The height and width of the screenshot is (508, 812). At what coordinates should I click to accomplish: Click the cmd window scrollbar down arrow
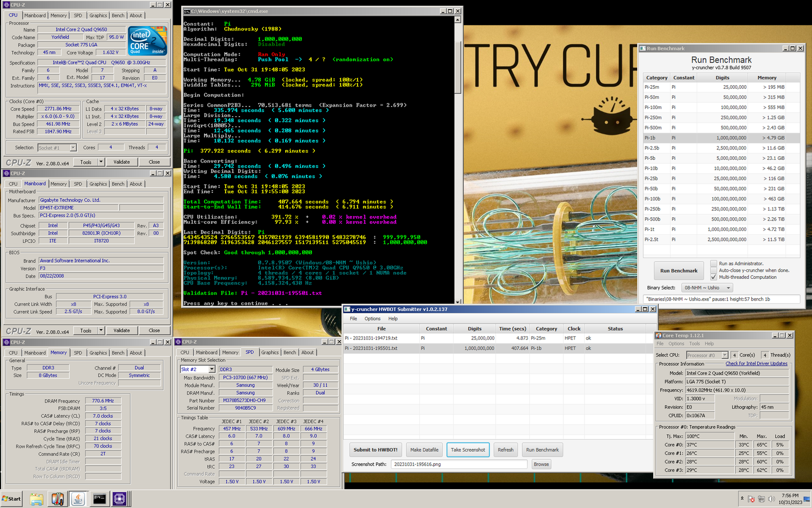click(x=458, y=302)
